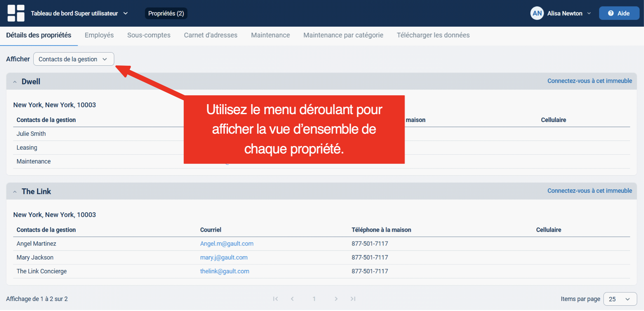Open the Items par page 25 dropdown
Image resolution: width=644 pixels, height=311 pixels.
(620, 299)
